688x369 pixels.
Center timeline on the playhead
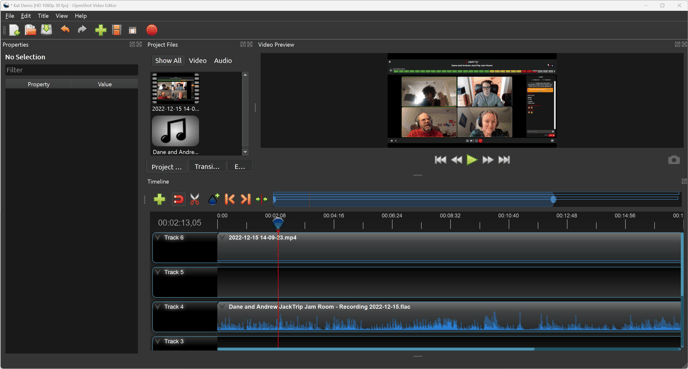(x=262, y=199)
